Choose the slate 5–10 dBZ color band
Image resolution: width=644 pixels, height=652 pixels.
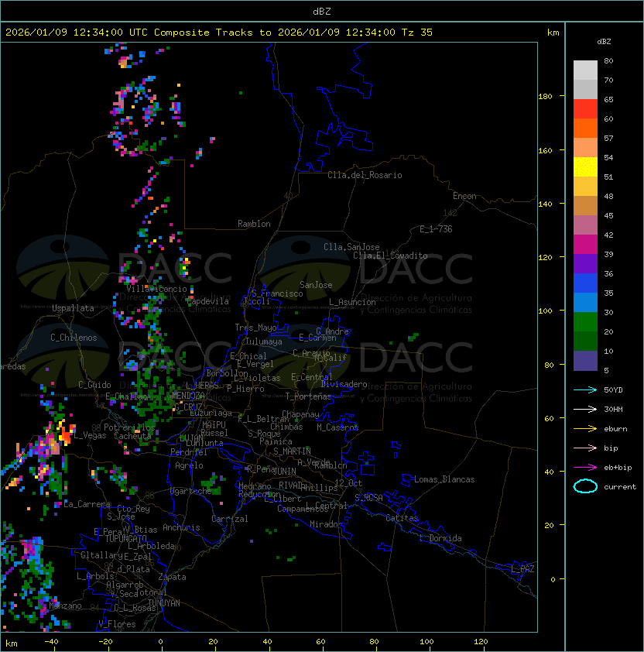point(585,361)
